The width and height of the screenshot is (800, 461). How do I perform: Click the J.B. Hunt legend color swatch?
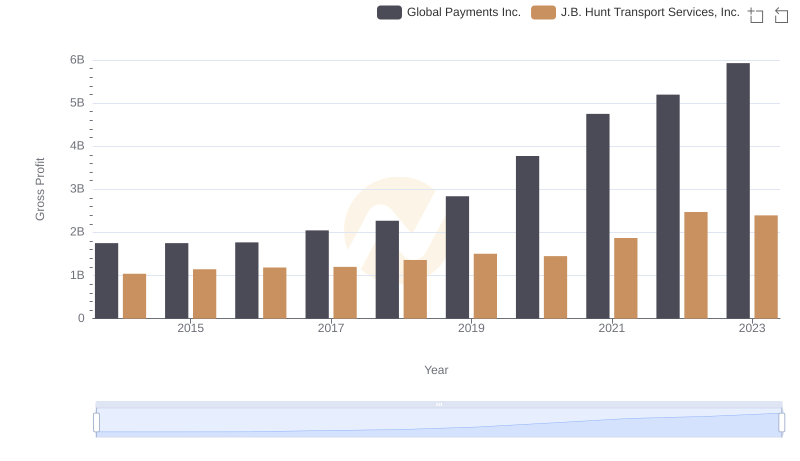pos(543,12)
